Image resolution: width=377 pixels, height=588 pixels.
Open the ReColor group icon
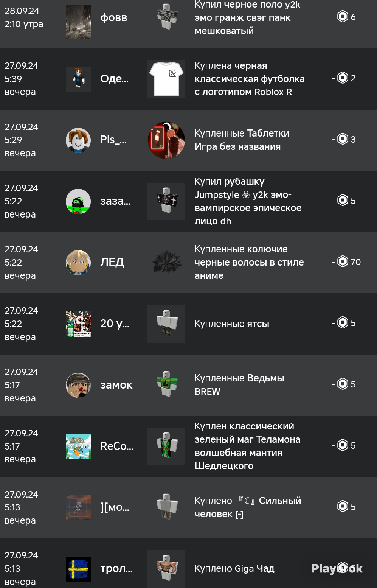[78, 446]
